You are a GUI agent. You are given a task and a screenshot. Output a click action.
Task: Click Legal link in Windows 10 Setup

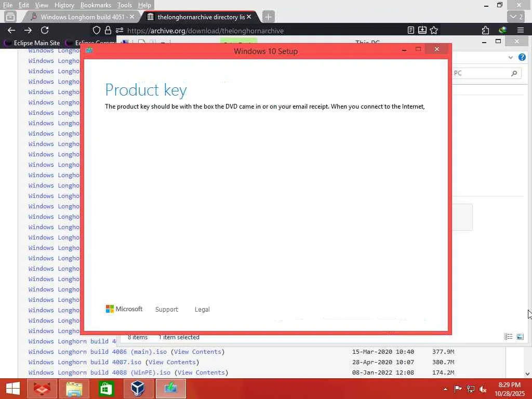tap(202, 309)
